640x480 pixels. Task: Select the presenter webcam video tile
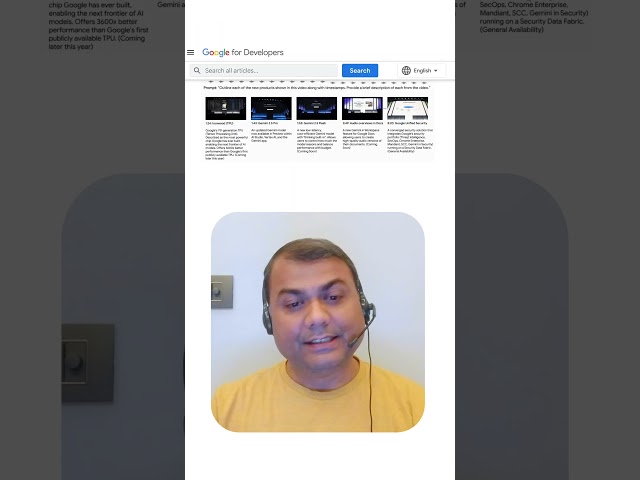coord(318,322)
